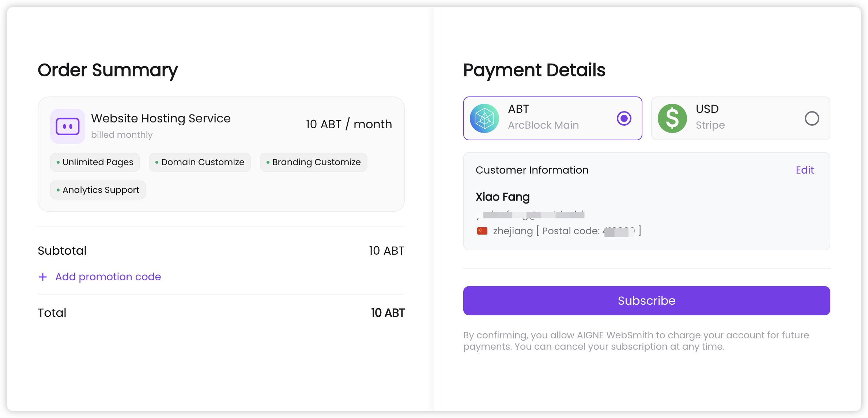The image size is (868, 418).
Task: Click the customer name Xiao Fang
Action: tap(503, 197)
